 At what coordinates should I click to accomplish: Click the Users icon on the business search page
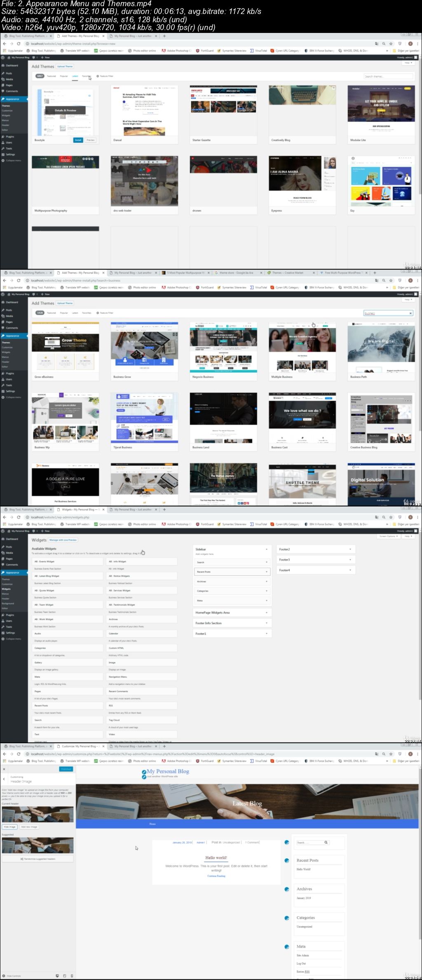[3, 379]
